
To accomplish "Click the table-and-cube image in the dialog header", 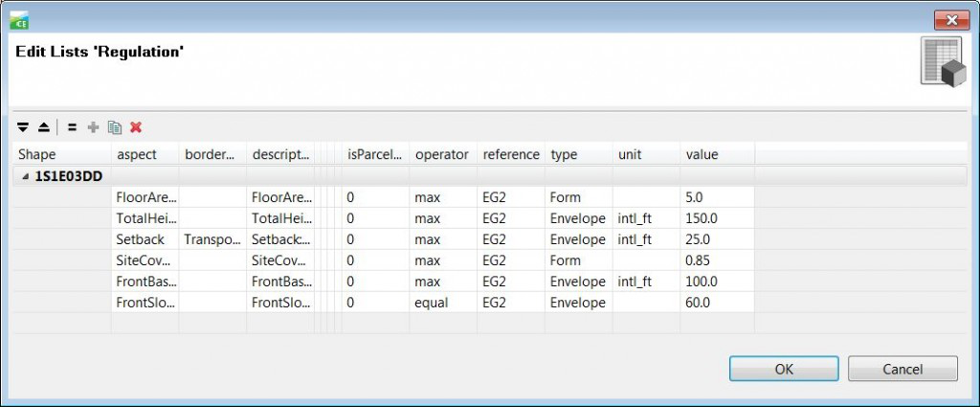I will pos(943,62).
